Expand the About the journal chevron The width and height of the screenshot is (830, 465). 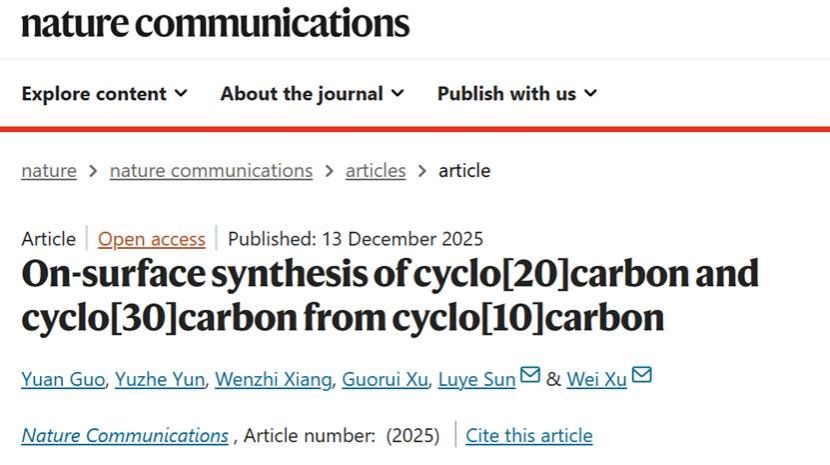click(x=398, y=93)
